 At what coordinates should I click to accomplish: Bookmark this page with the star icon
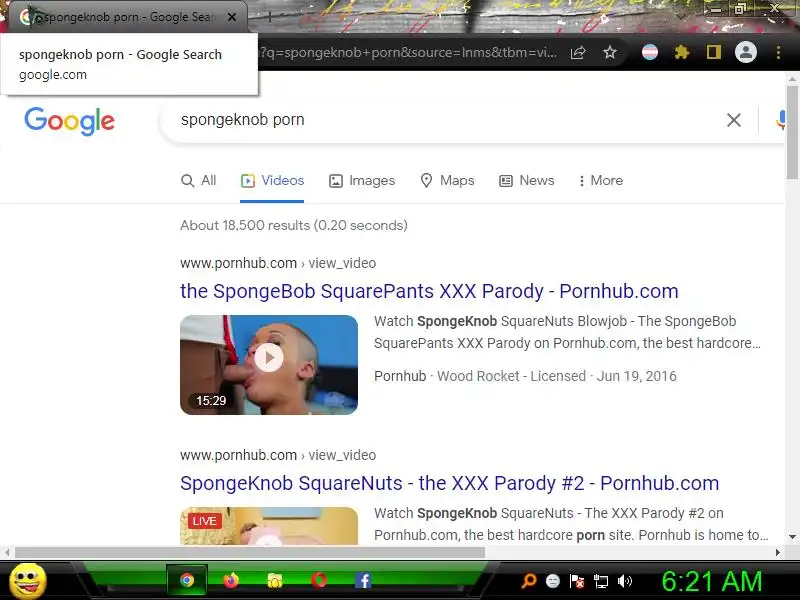click(610, 53)
